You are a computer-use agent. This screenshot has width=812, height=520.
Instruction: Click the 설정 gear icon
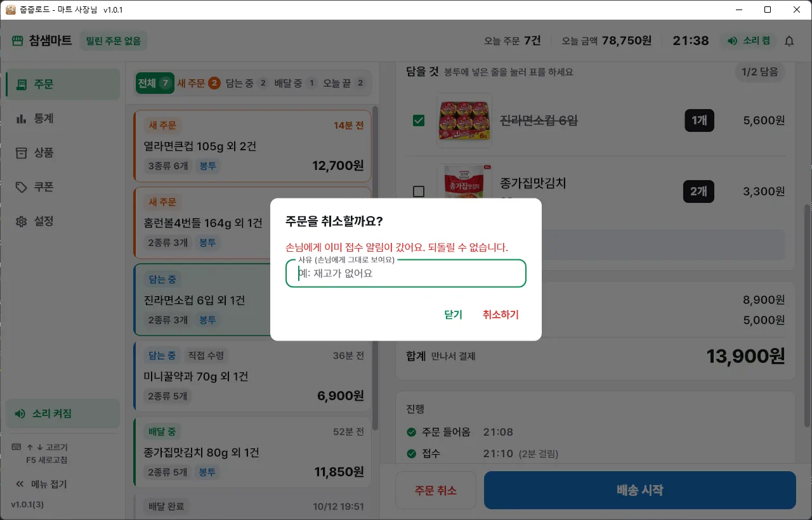[22, 221]
